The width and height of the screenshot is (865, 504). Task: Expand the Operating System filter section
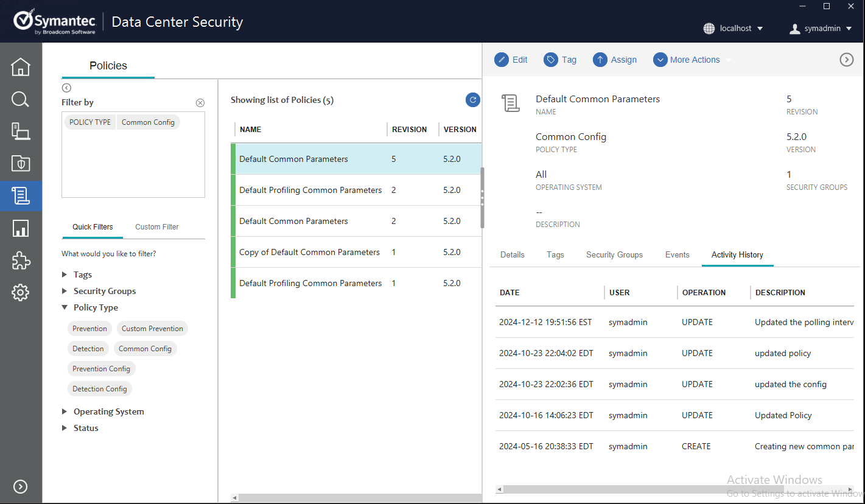point(65,411)
